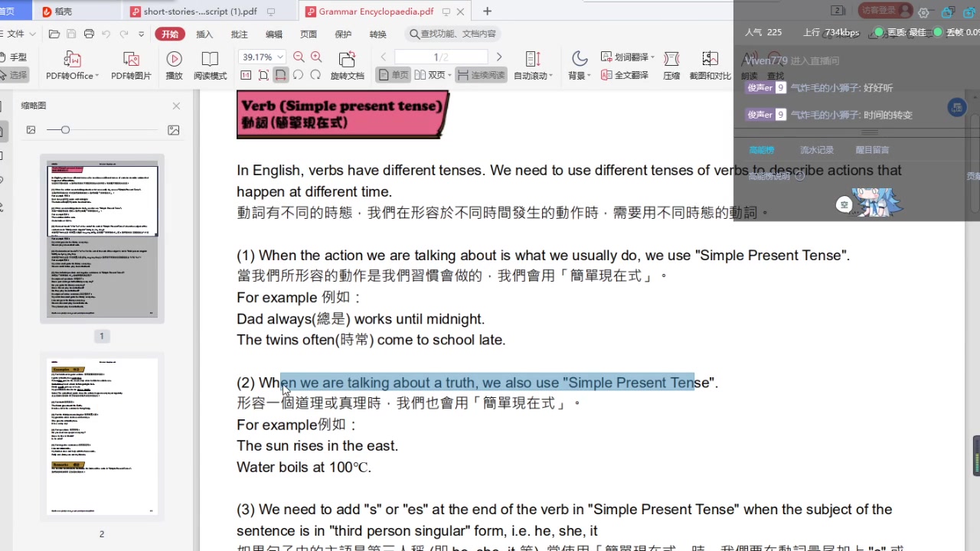Click the Print icon in quick toolbar
The width and height of the screenshot is (980, 551).
pos(89,34)
